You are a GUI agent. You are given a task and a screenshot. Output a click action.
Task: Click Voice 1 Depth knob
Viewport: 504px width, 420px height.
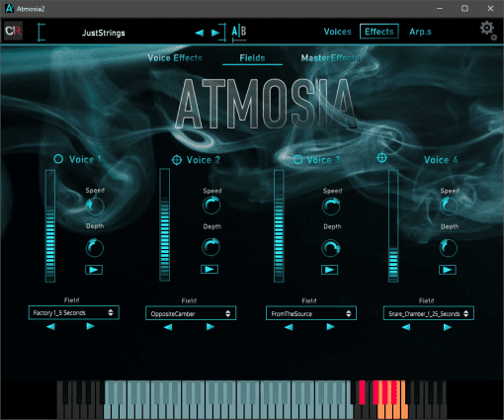click(95, 248)
